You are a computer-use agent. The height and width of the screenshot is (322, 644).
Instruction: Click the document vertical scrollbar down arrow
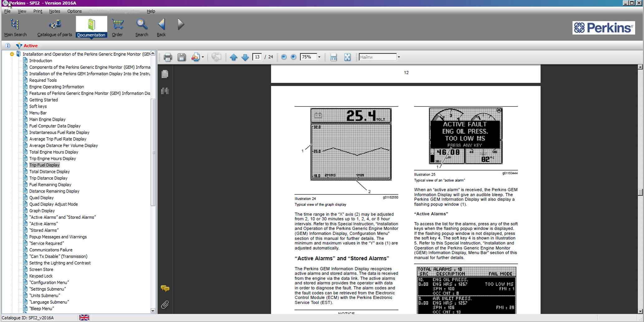[x=640, y=311]
